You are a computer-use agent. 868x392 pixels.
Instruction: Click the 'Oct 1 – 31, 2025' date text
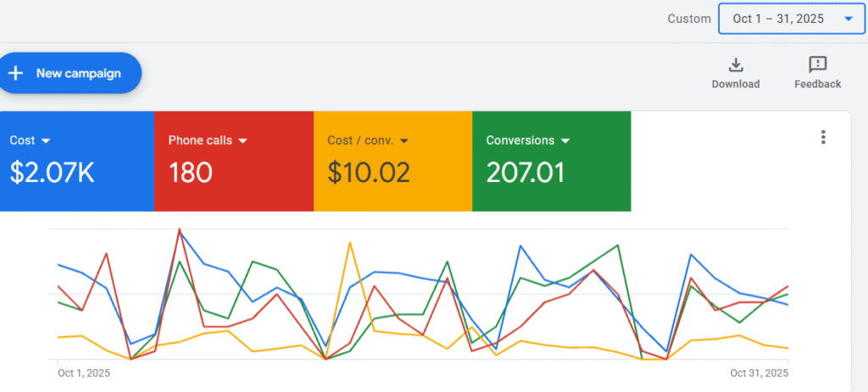[x=778, y=19]
